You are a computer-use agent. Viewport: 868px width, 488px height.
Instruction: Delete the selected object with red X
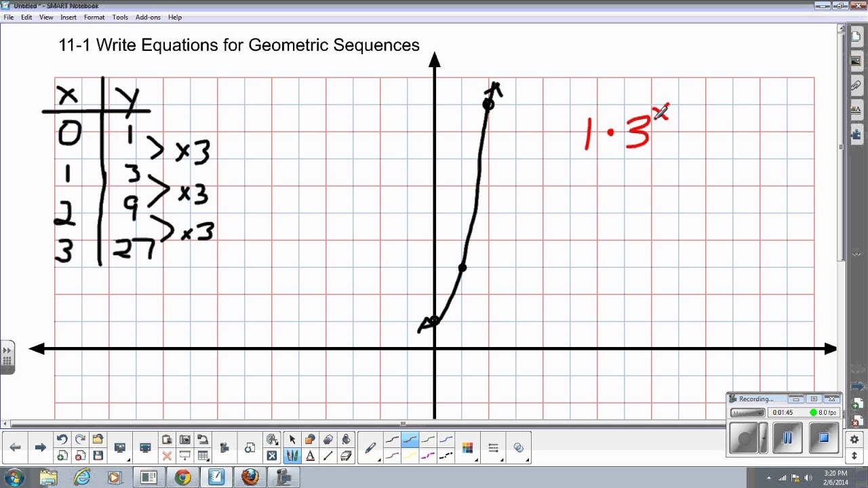pyautogui.click(x=166, y=455)
